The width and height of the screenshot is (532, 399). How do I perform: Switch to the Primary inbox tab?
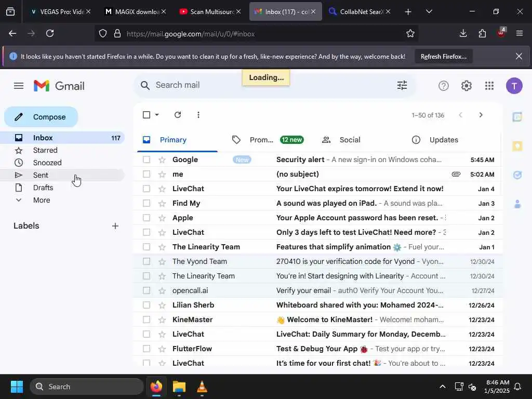(178, 140)
